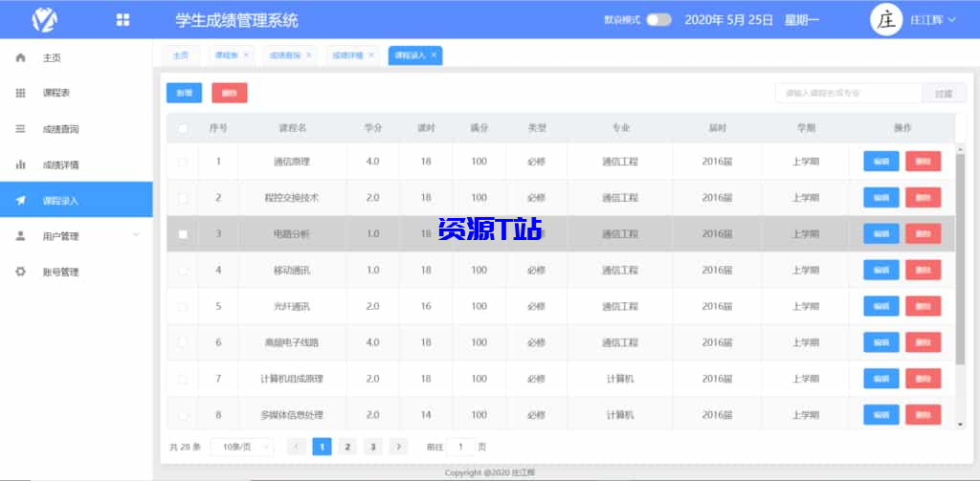Click the red delete button for 通信原理

click(x=924, y=162)
